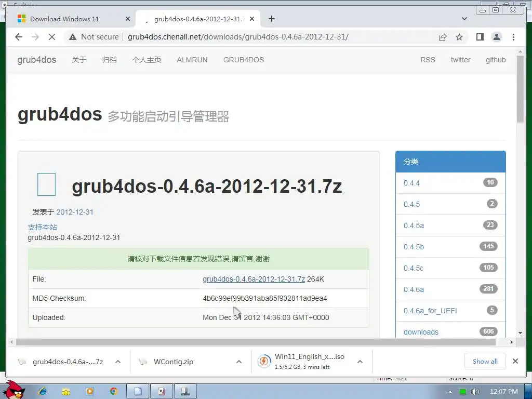Click Chrome icon in taskbar

[113, 392]
